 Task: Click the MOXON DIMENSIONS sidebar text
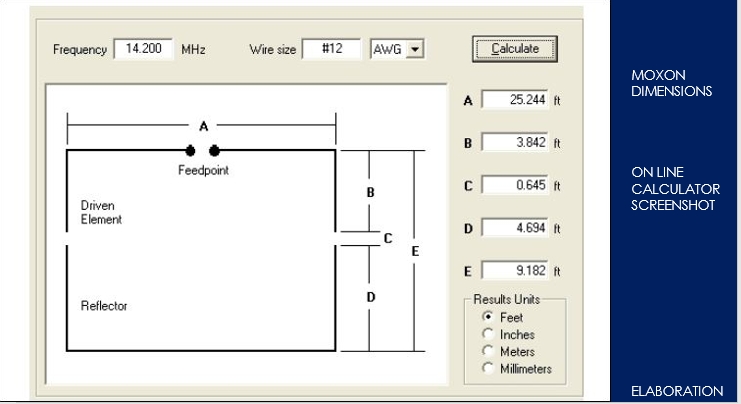coord(672,83)
